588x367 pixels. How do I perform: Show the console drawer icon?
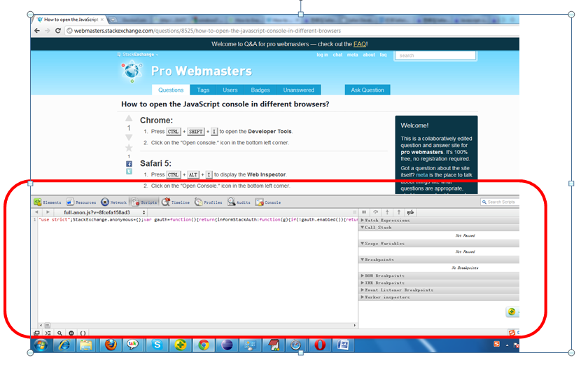point(48,333)
